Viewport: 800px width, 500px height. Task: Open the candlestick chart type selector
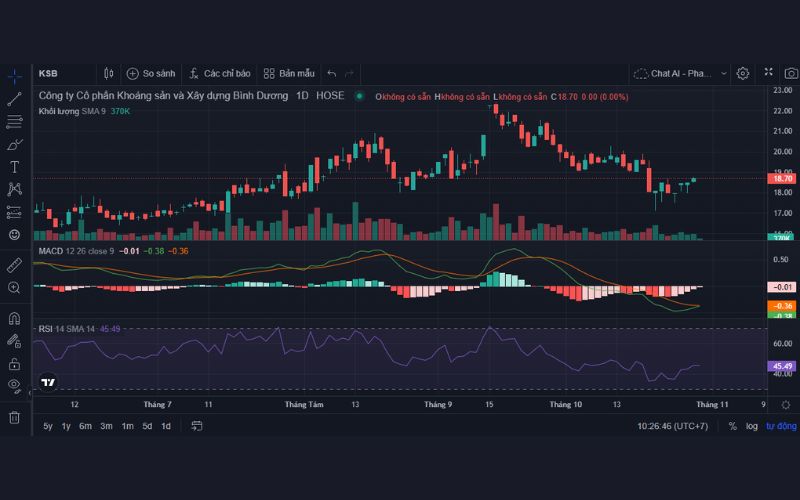(x=108, y=73)
